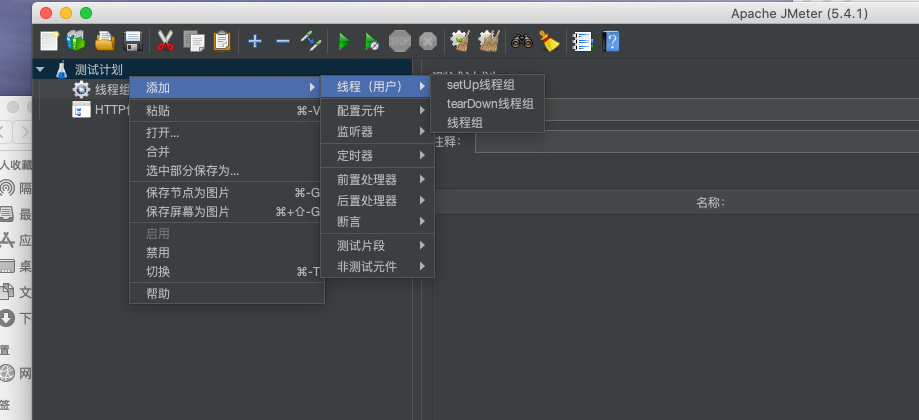This screenshot has width=919, height=420.
Task: Click the 启用 context menu entry
Action: coord(227,234)
